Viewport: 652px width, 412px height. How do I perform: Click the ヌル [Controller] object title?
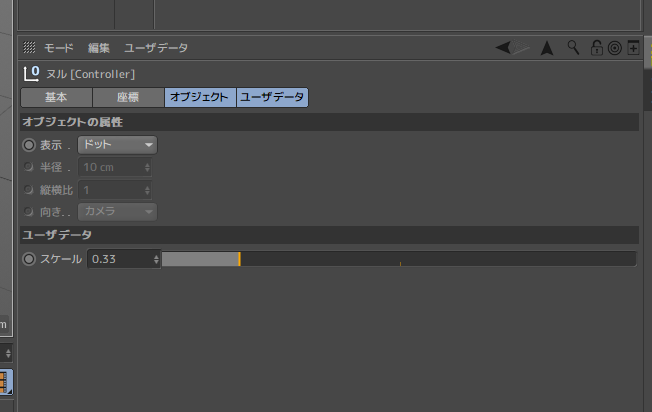tap(90, 74)
